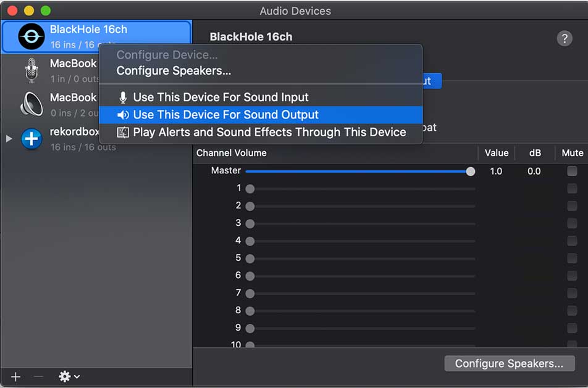Screen dimensions: 588x388
Task: Select Configure Speakers in the context menu
Action: [x=174, y=71]
